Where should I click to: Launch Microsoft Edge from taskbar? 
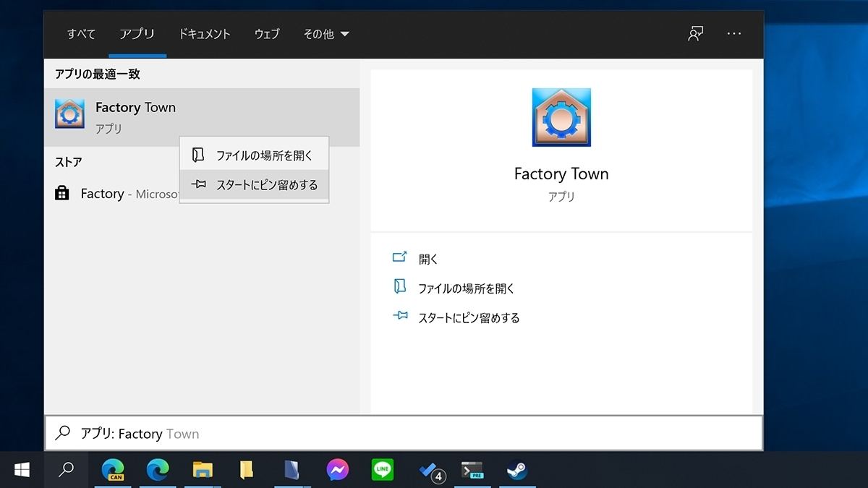(158, 470)
